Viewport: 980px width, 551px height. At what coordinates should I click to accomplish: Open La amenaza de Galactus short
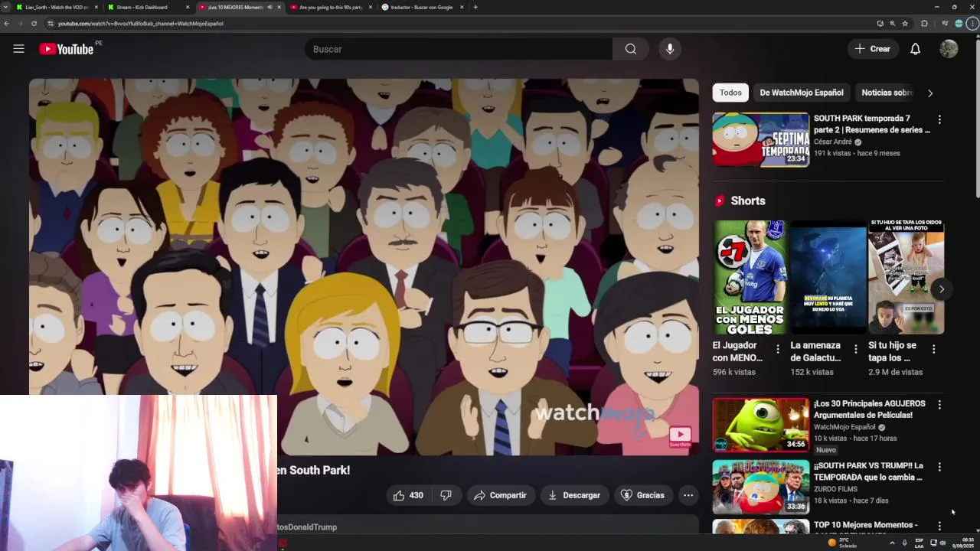pos(828,277)
